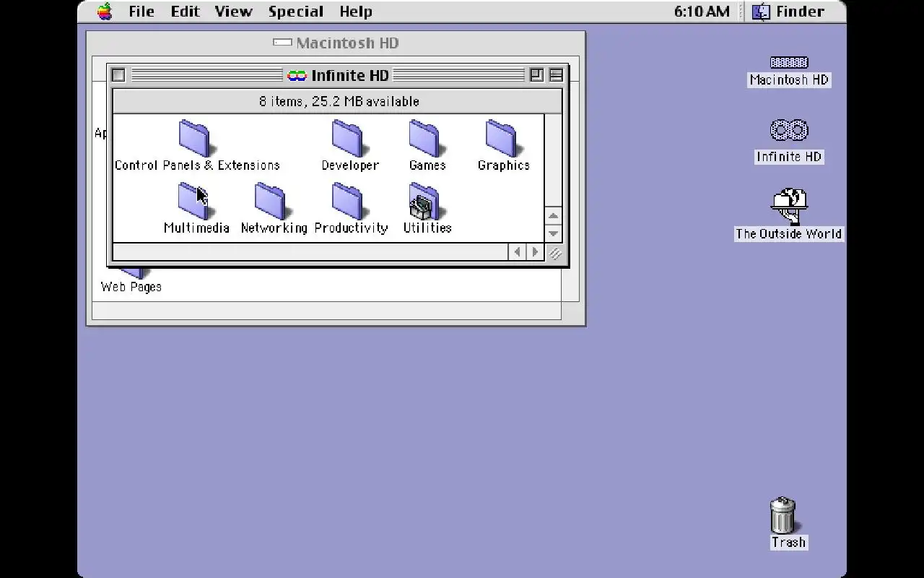This screenshot has width=924, height=578.
Task: Select The Outside World desktop icon
Action: [788, 207]
